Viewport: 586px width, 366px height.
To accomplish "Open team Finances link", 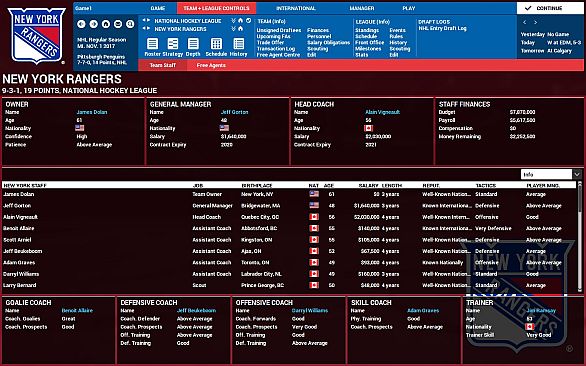I will coord(318,30).
